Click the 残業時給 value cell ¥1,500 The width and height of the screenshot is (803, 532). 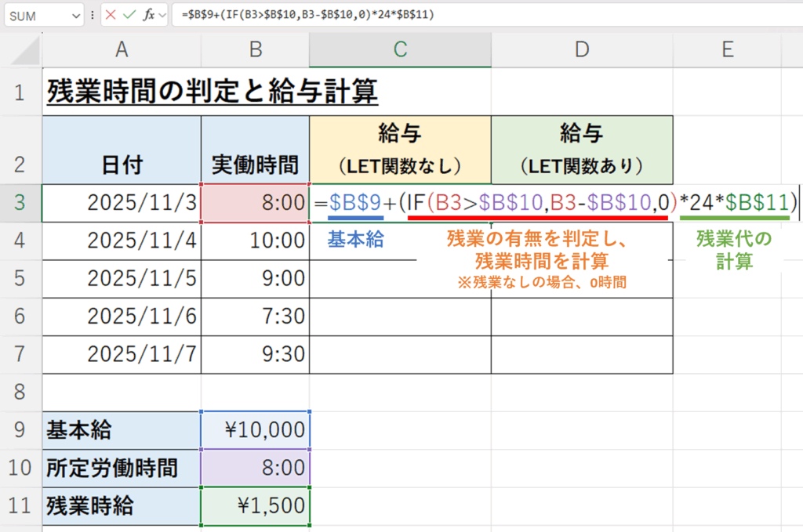coord(256,505)
